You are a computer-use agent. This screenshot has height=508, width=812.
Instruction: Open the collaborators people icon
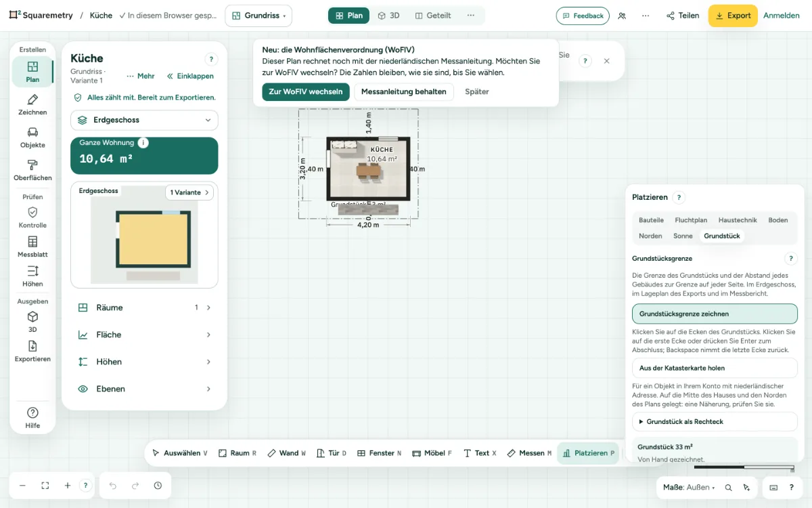click(x=622, y=16)
